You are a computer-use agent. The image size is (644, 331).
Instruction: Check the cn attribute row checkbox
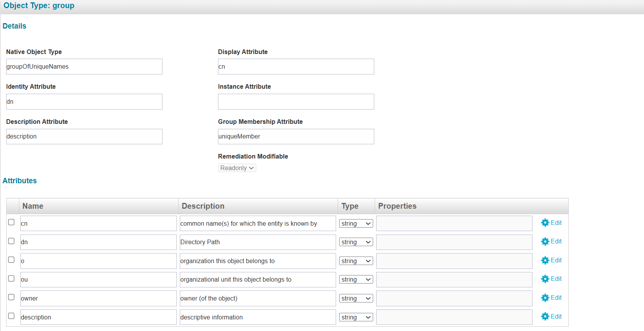point(12,222)
